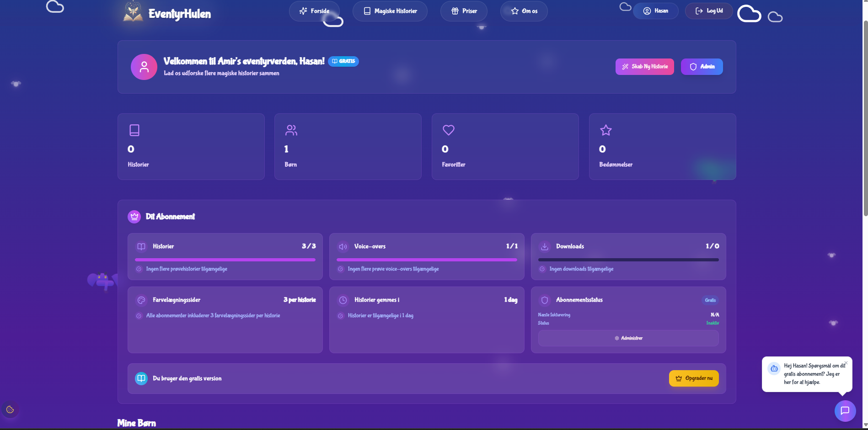
Task: Click the people icon above Børn
Action: point(291,130)
